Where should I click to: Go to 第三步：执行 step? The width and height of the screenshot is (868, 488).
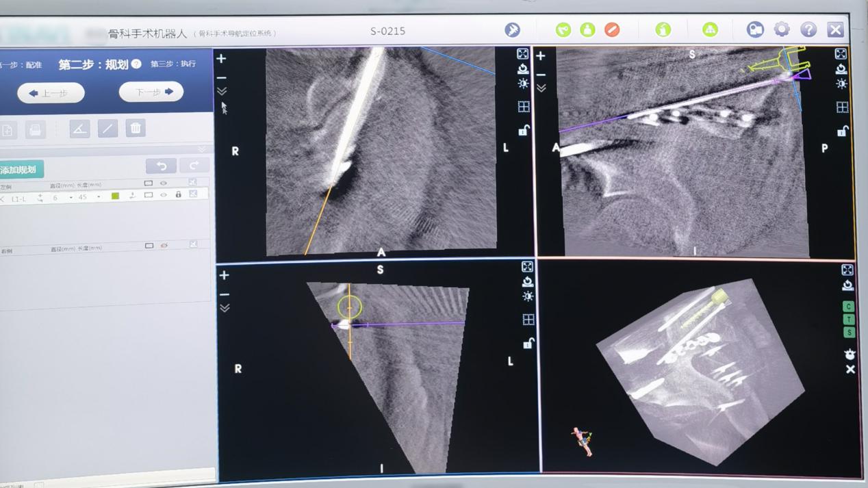click(173, 64)
